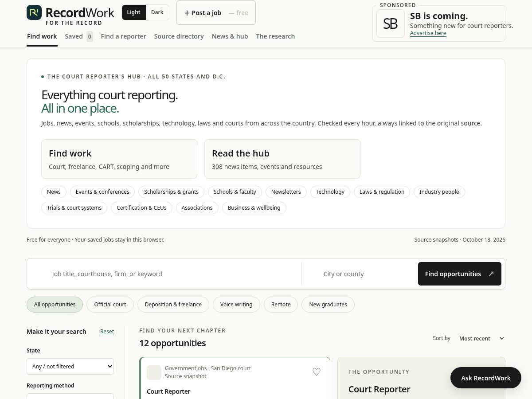Click the Advertise here link
Image resolution: width=532 pixels, height=399 pixels.
(428, 33)
